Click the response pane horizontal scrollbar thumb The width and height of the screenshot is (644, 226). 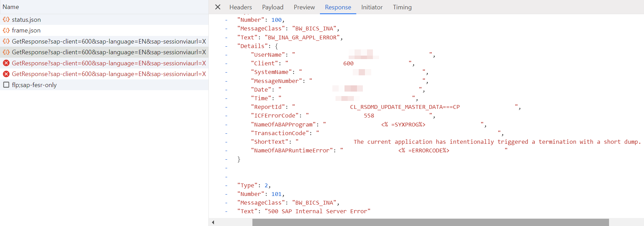tap(430, 222)
